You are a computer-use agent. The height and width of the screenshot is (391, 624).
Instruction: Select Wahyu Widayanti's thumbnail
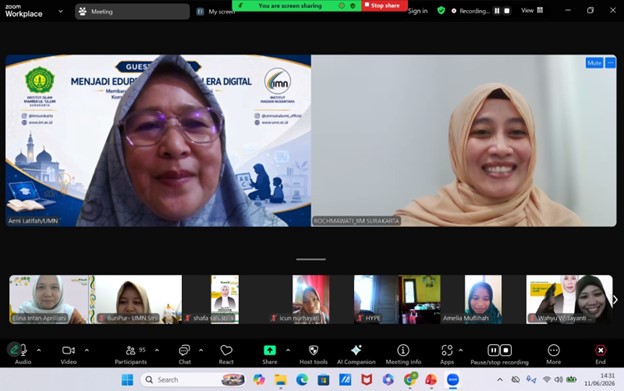coord(569,299)
